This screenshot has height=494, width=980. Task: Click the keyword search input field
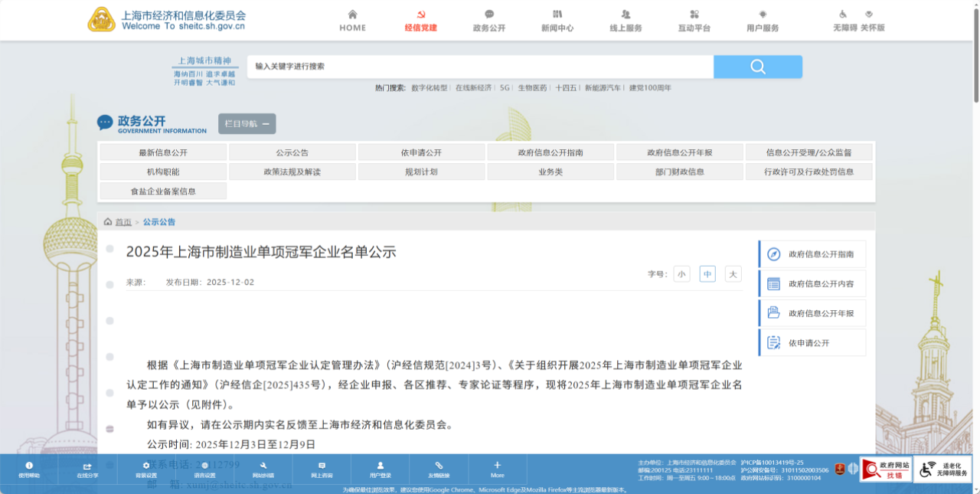(480, 67)
